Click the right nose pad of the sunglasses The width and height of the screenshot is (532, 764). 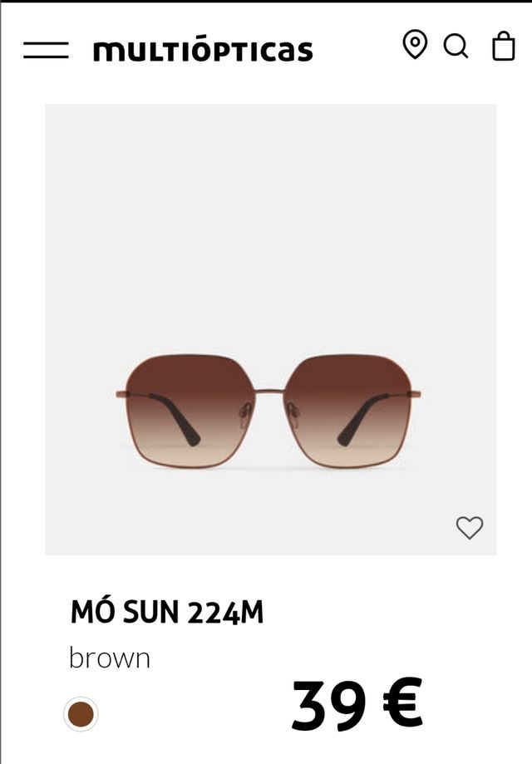pyautogui.click(x=293, y=414)
